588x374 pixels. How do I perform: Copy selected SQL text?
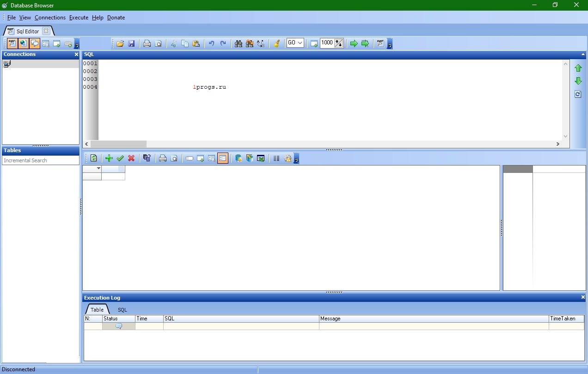(185, 43)
